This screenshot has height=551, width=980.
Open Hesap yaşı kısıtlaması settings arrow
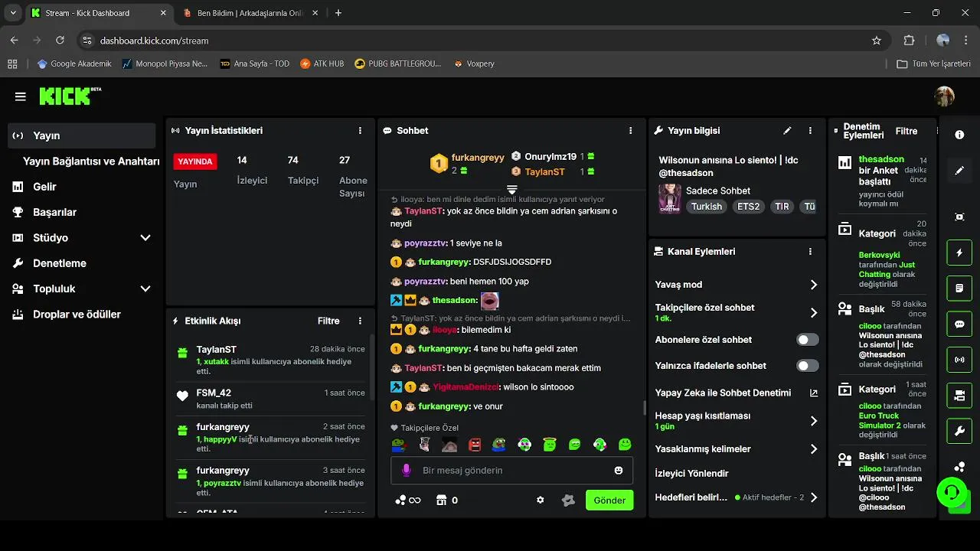814,421
